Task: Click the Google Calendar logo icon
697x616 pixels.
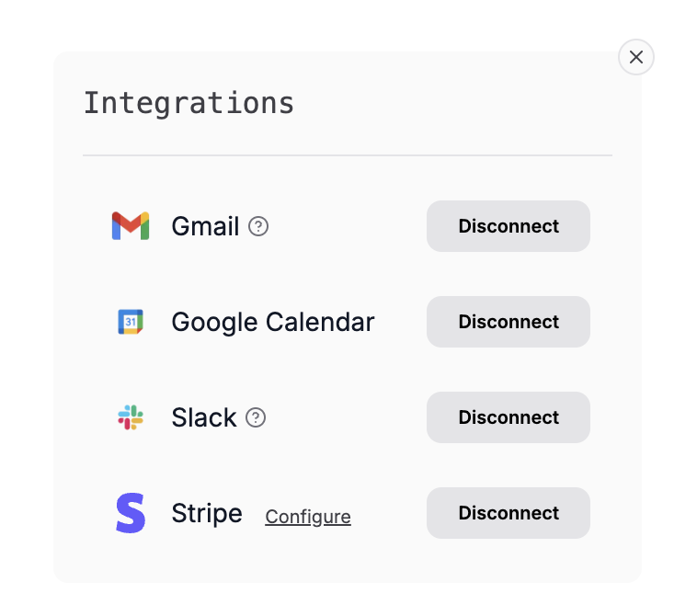Action: point(131,322)
